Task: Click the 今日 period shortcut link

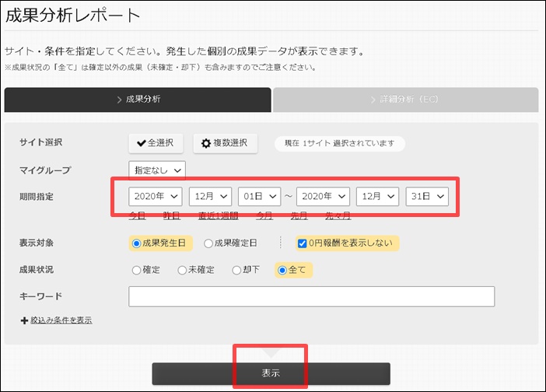Action: 137,215
